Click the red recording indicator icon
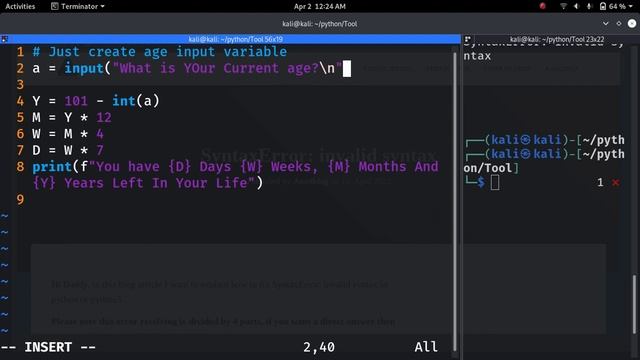Viewport: 640px width, 360px height. (x=542, y=6)
